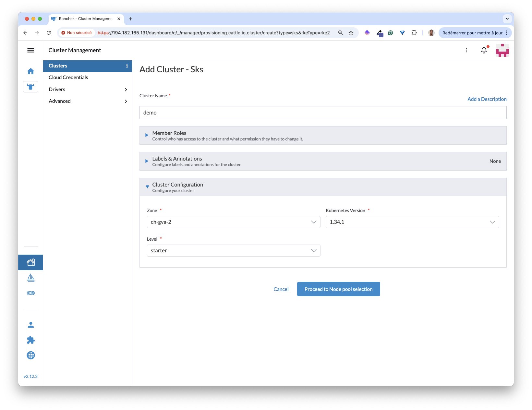
Task: Open Users & Authentication person icon
Action: [31, 325]
